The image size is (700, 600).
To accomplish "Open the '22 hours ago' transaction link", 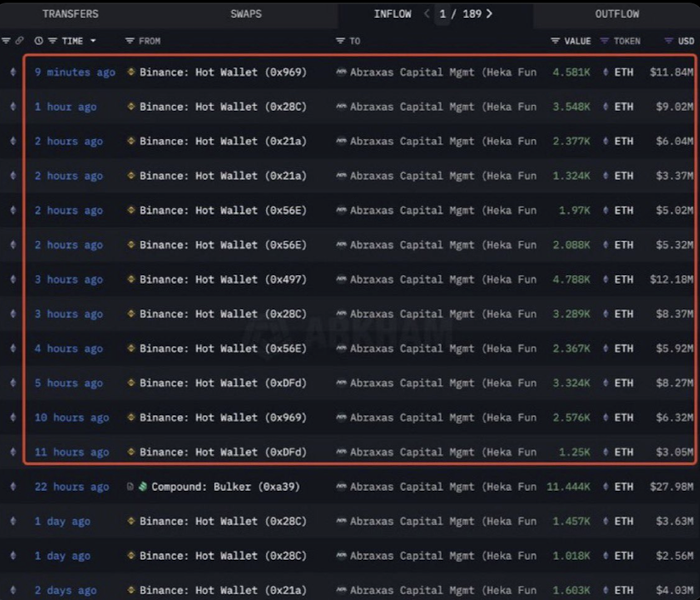I will pyautogui.click(x=72, y=487).
